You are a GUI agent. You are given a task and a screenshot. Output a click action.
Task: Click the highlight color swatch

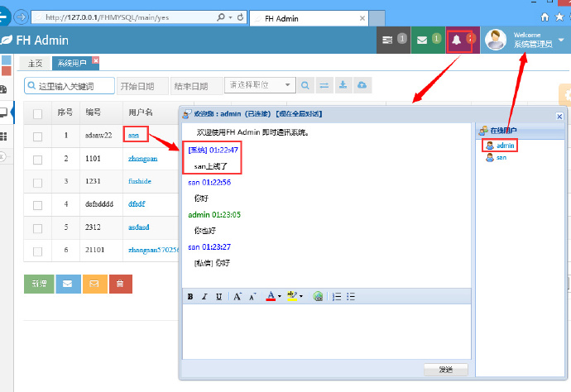pyautogui.click(x=291, y=296)
